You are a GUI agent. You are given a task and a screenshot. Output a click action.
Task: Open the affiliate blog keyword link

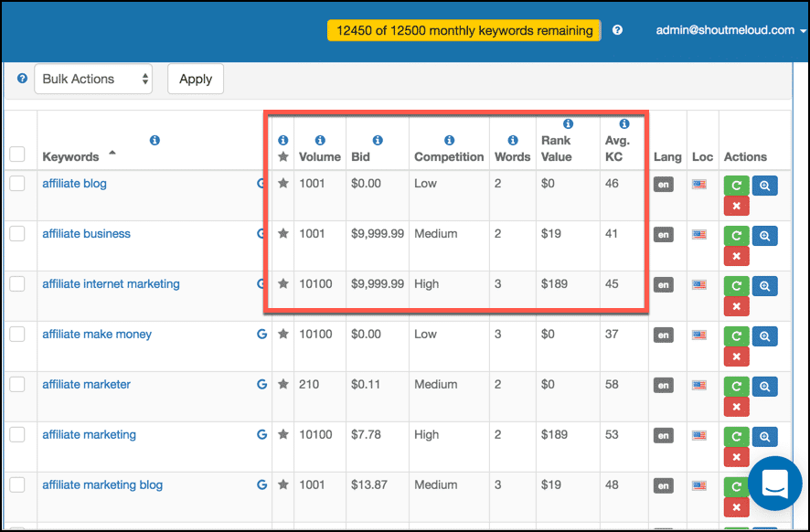click(74, 184)
